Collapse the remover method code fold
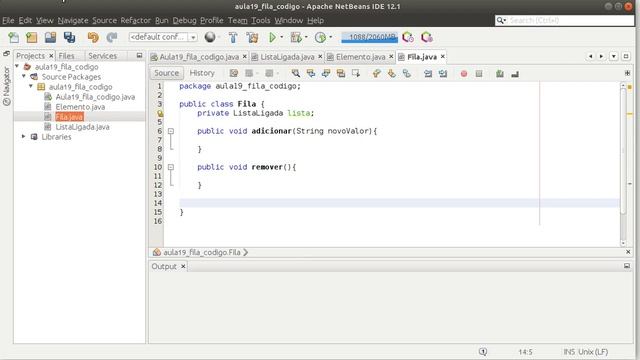Image resolution: width=640 pixels, height=360 pixels. [171, 167]
